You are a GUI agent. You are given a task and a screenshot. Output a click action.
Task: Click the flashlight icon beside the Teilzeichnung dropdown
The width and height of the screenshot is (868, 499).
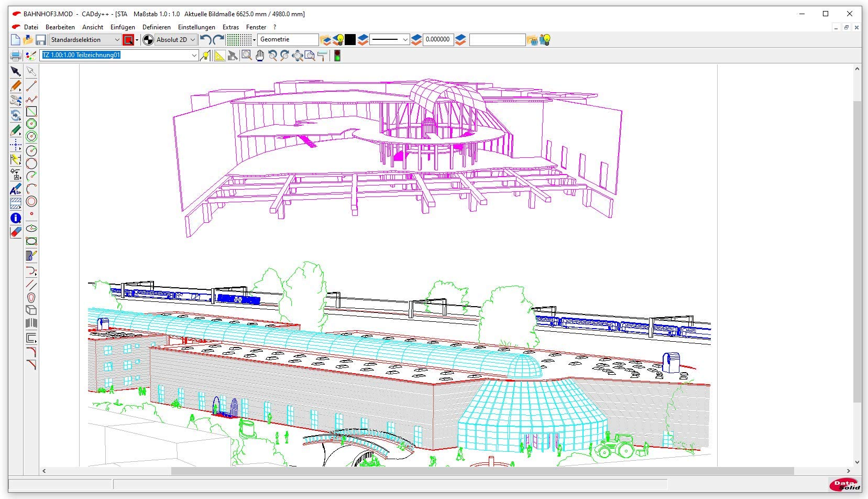pyautogui.click(x=206, y=56)
